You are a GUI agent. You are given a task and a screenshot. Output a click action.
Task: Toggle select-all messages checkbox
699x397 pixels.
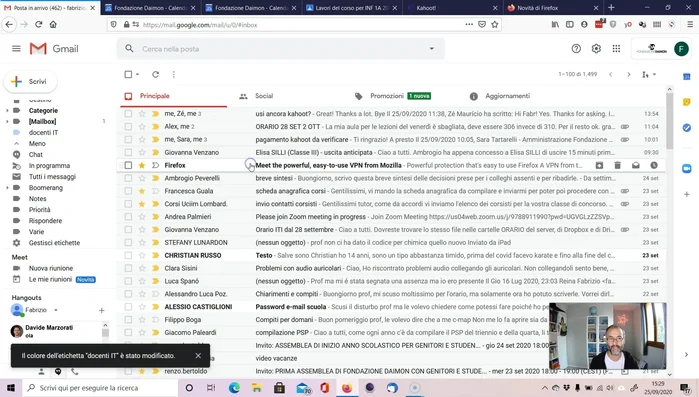[128, 74]
